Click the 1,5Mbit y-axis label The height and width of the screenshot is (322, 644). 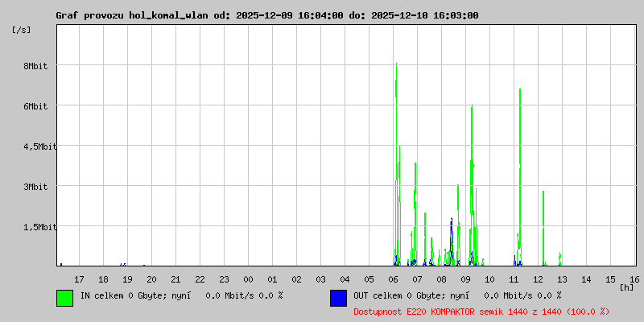click(39, 227)
